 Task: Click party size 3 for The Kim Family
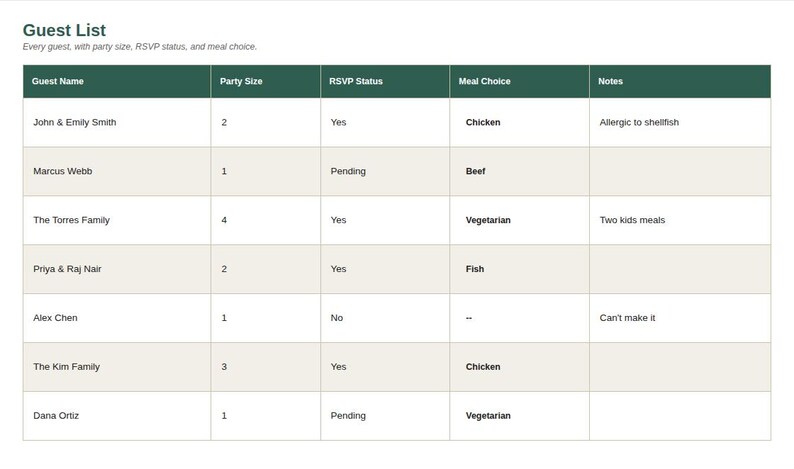266,367
